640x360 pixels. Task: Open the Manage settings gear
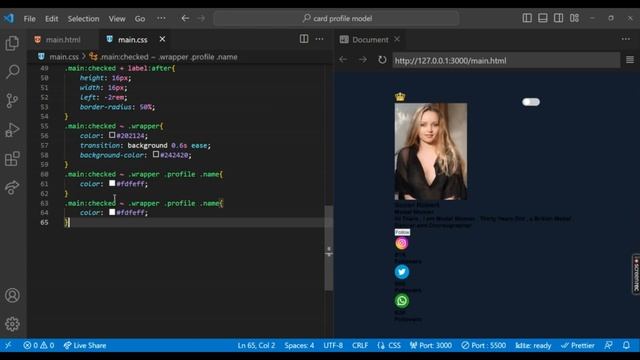12,324
